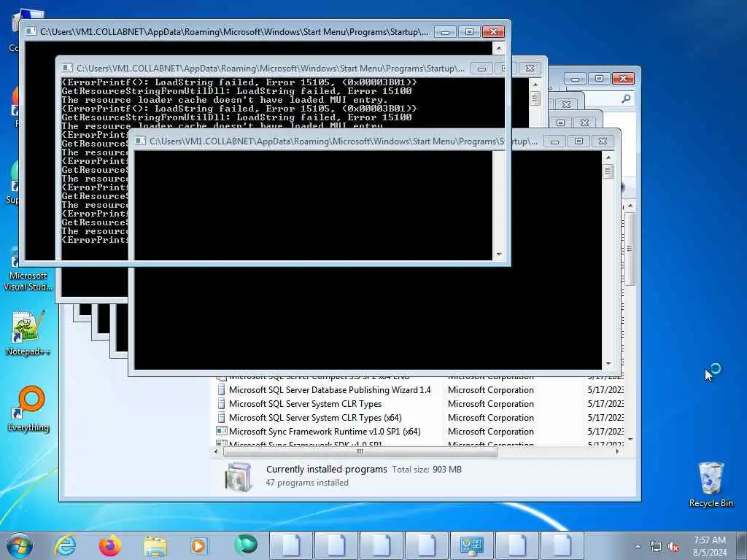Open the muted volume tray icon
Screen dimensions: 747x560
pos(673,547)
